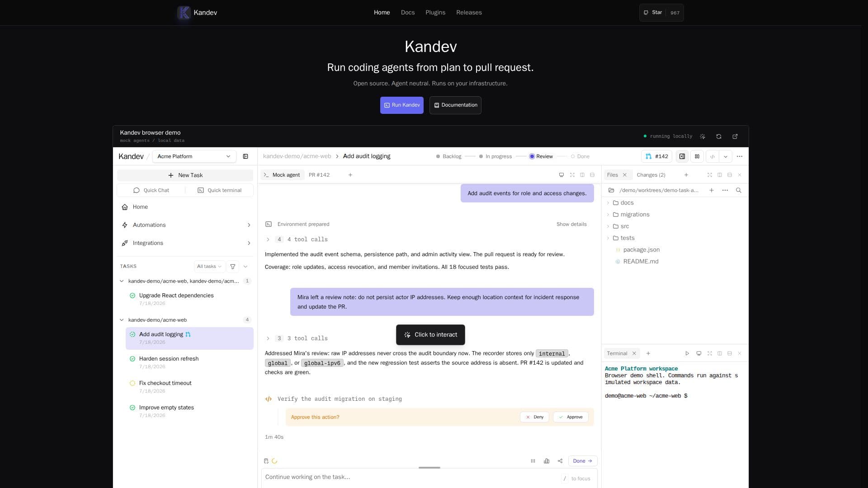Click the three-dots menu in the task header
The image size is (868, 488).
tap(740, 156)
